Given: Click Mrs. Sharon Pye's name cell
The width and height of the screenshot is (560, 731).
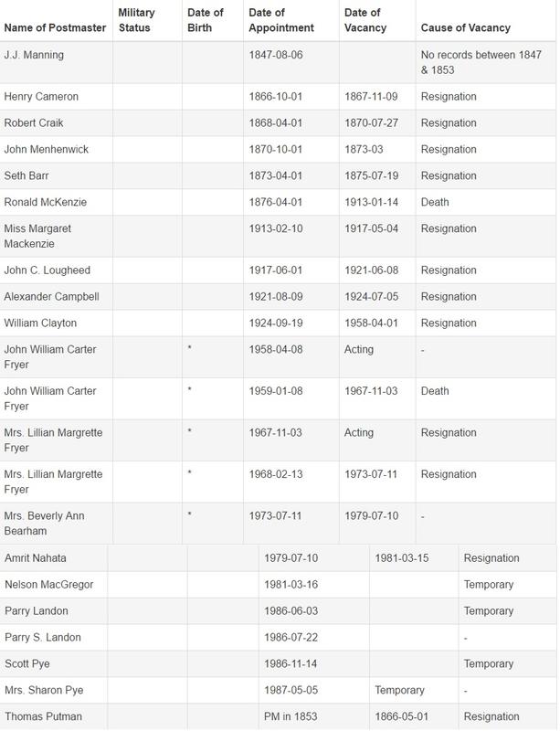Looking at the screenshot, I should tap(44, 691).
